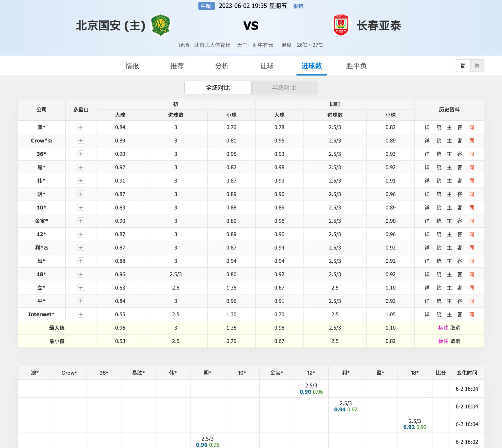This screenshot has height=448, width=502.
Task: Open 详 details for 澳* row
Action: click(x=427, y=127)
